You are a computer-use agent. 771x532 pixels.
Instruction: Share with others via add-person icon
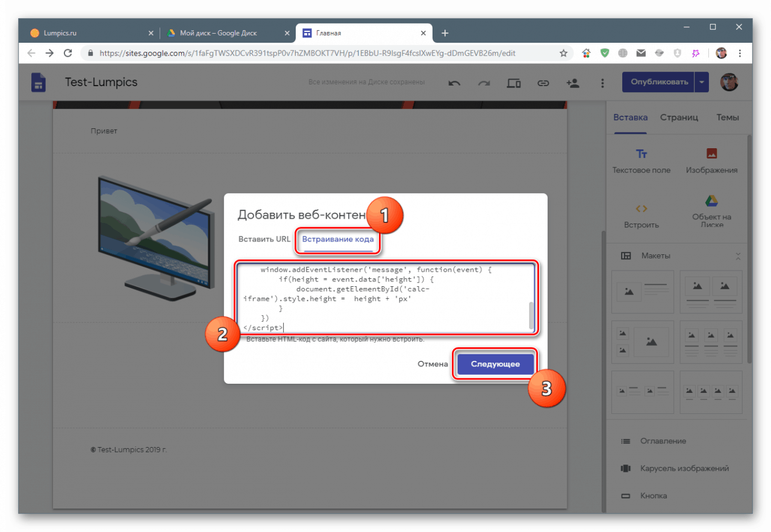[x=572, y=83]
